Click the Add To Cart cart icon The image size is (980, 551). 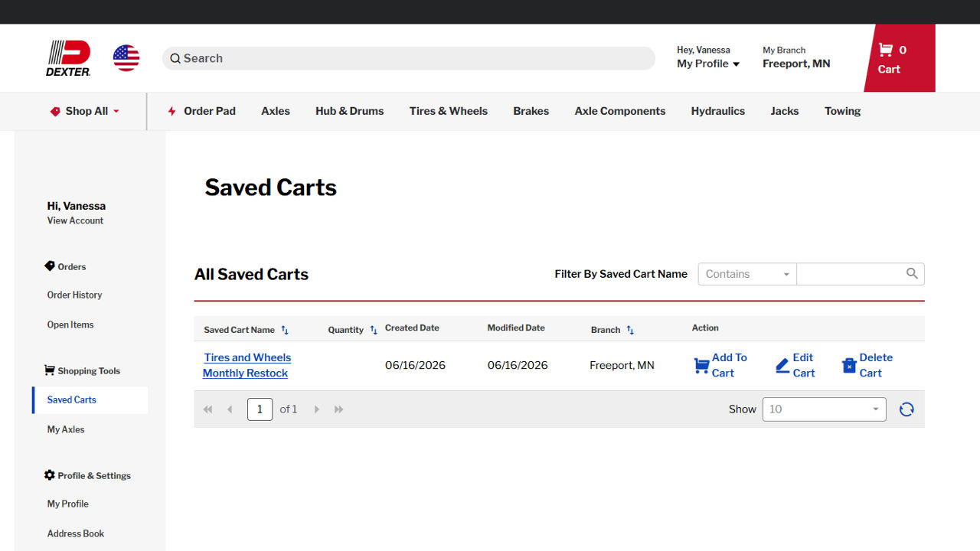click(701, 365)
